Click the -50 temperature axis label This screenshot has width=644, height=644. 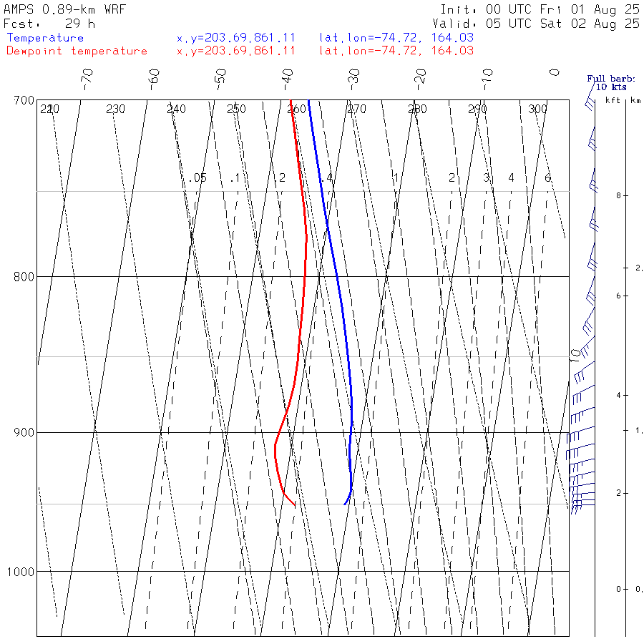pos(220,79)
